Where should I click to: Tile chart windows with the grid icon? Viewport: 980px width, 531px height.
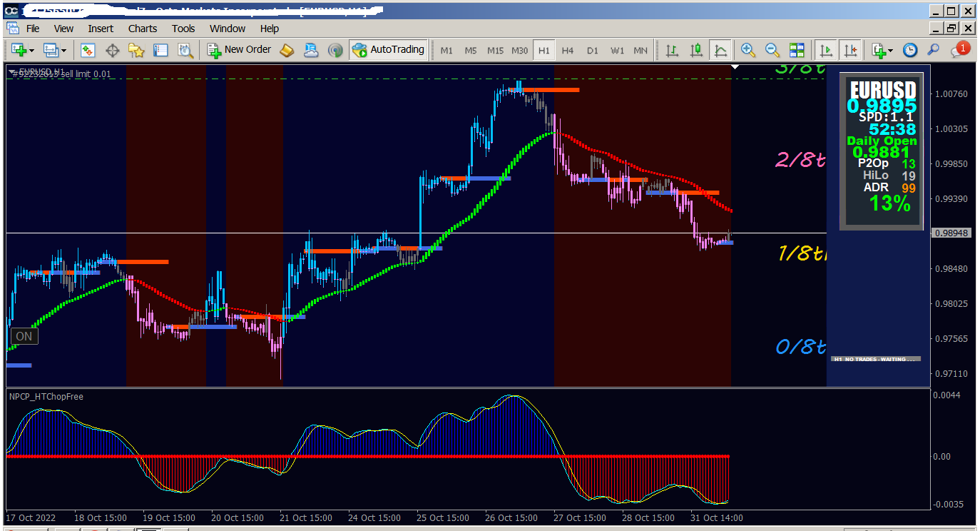click(x=797, y=50)
